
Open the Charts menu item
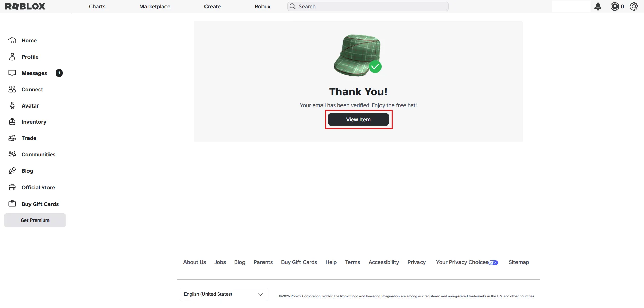[97, 6]
